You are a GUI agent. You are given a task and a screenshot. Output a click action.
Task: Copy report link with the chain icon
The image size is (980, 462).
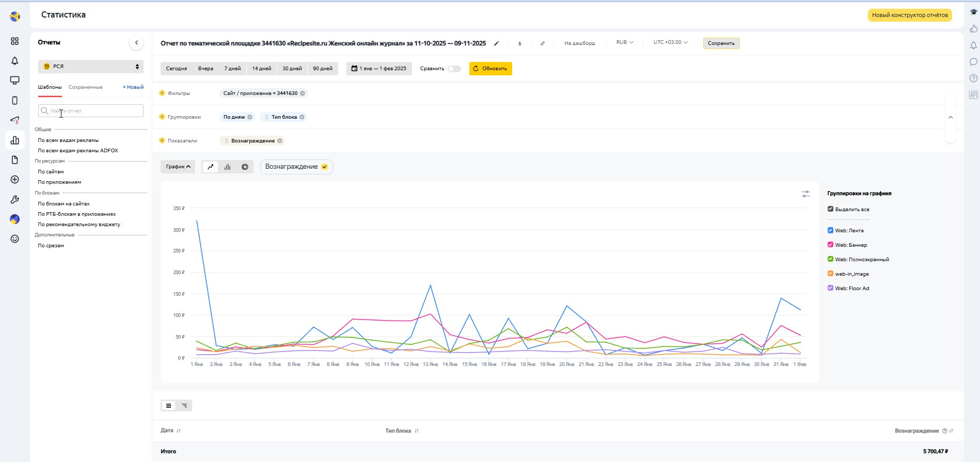tap(542, 43)
